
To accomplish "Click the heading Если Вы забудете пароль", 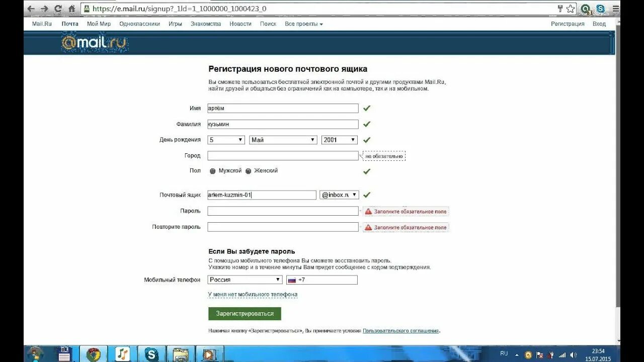I will pos(252,251).
